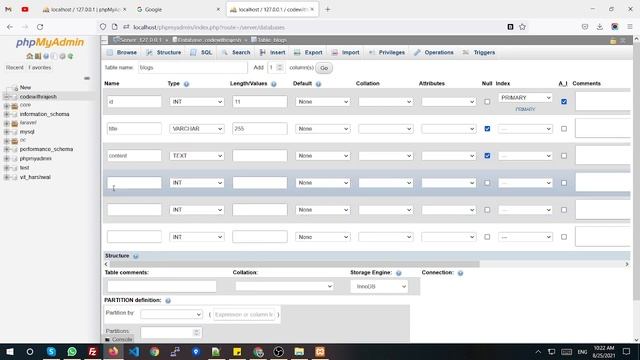
Task: Expand the laravel database tree node
Action: pyautogui.click(x=6, y=123)
